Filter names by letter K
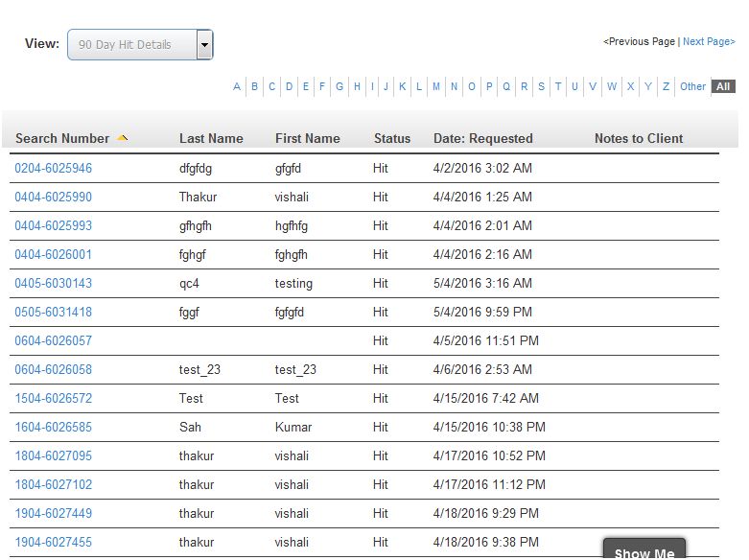Screen dimensions: 749x560 click(x=403, y=86)
